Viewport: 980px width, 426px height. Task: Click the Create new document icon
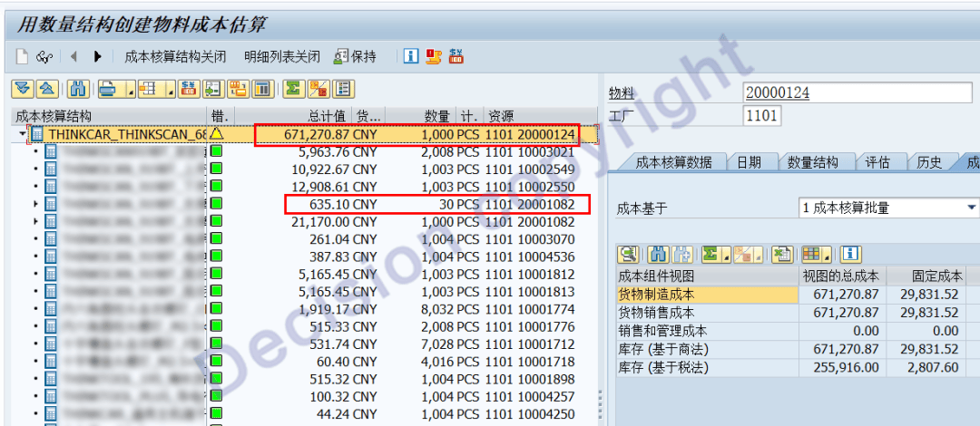tap(23, 56)
